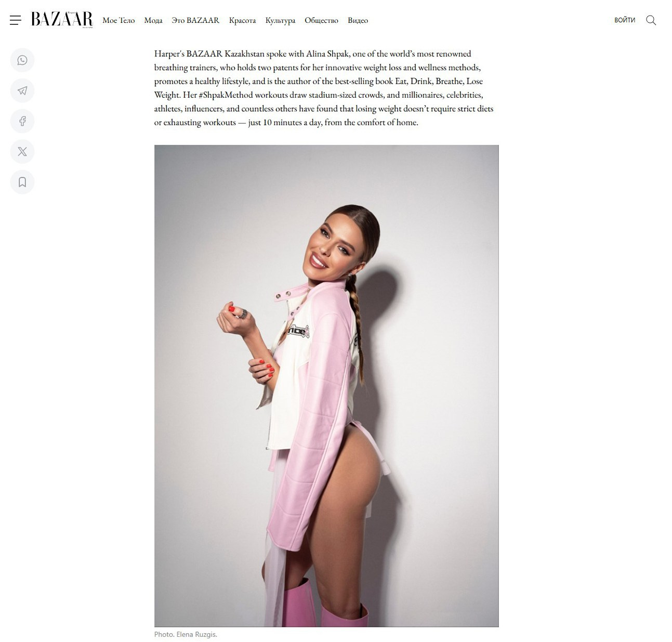
Task: Bookmark this article icon
Action: pyautogui.click(x=22, y=182)
